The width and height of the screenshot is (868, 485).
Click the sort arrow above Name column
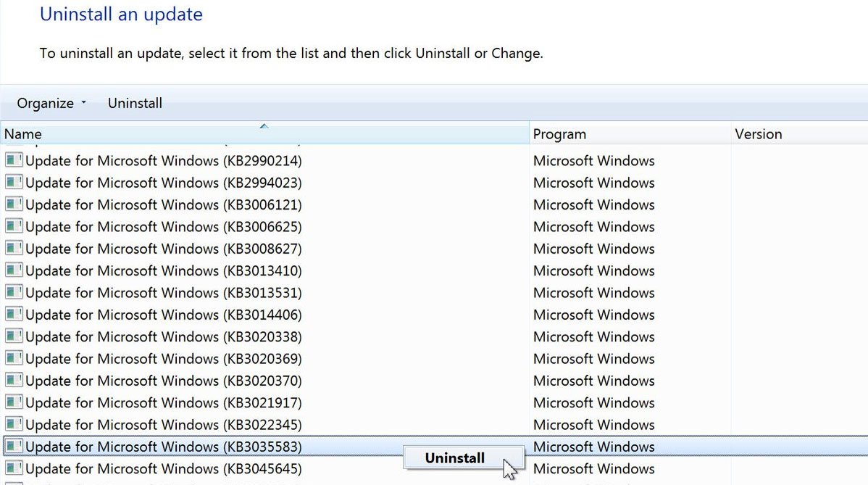tap(264, 126)
